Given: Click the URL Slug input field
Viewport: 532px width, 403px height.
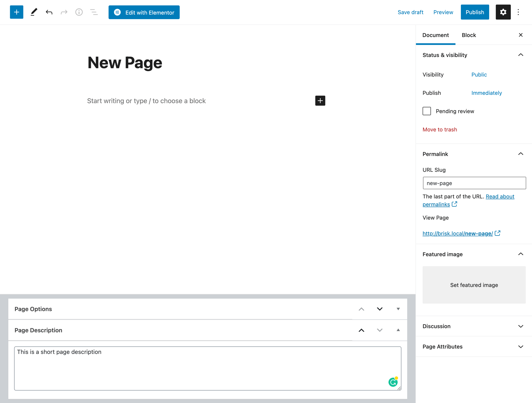Looking at the screenshot, I should pos(474,183).
